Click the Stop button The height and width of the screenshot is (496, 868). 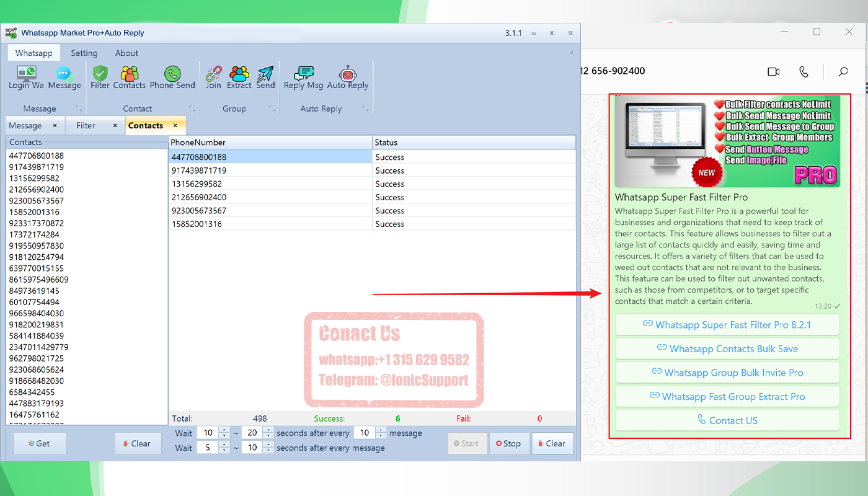pos(508,443)
